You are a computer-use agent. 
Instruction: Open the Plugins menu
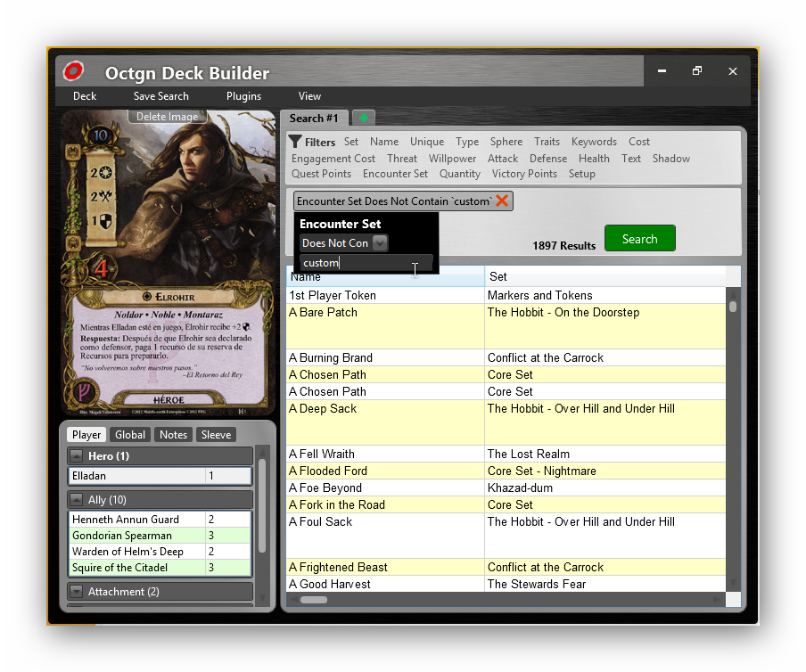243,96
